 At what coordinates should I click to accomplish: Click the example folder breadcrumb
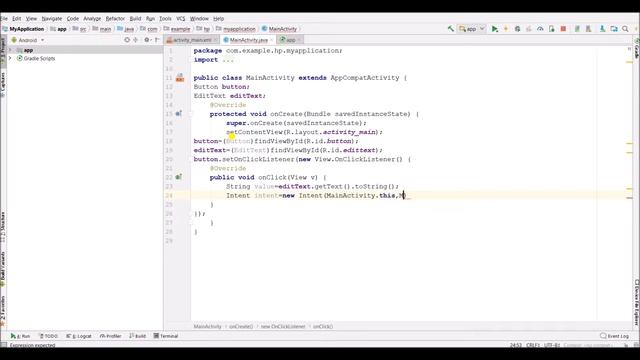point(177,29)
